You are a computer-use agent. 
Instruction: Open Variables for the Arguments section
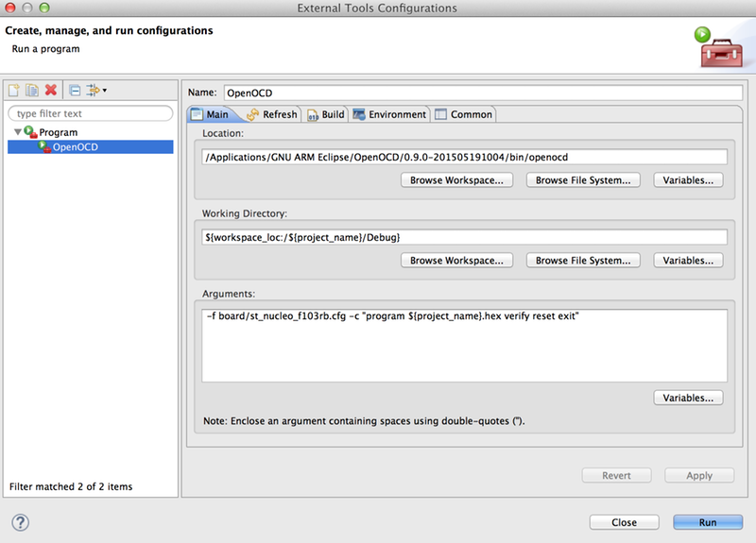(x=689, y=398)
